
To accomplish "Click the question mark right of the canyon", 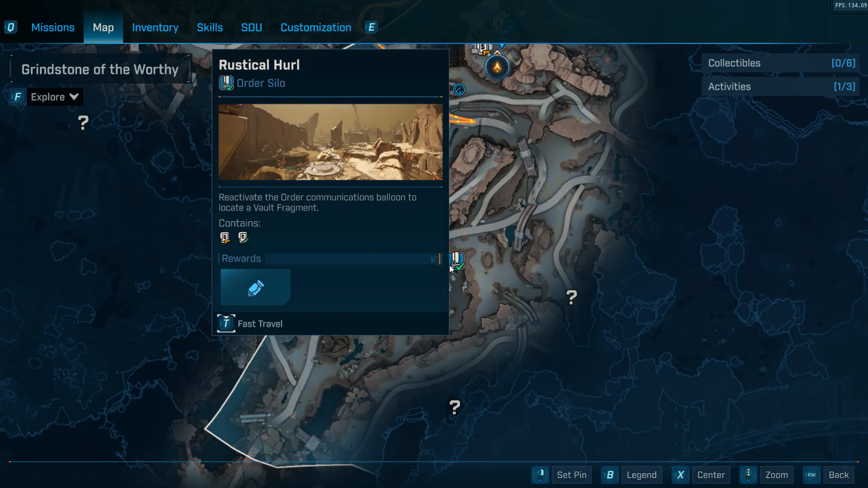I will tap(571, 297).
